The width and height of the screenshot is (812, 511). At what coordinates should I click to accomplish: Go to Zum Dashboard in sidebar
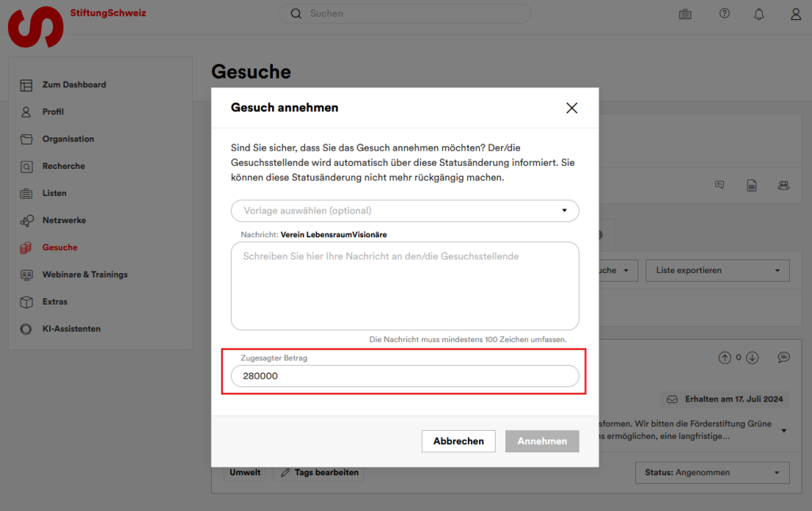tap(74, 85)
